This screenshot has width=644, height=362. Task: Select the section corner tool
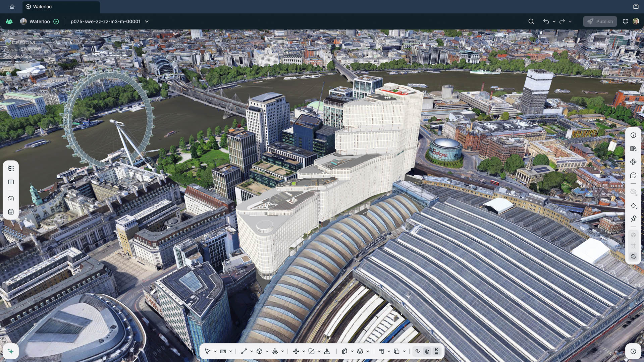click(381, 351)
